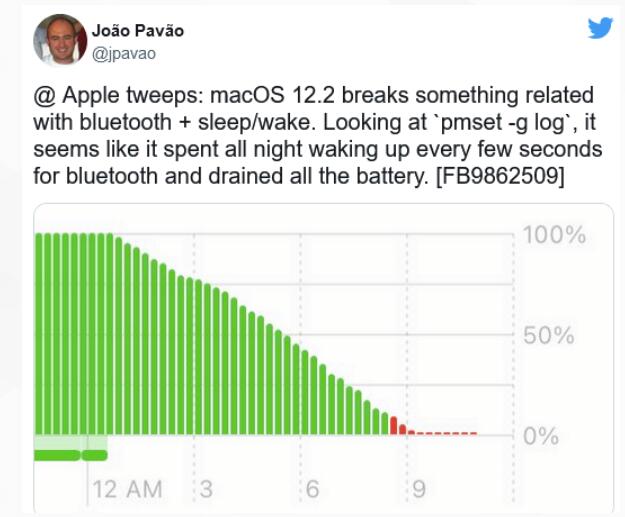Click the 100% battery level label
Image resolution: width=625 pixels, height=517 pixels.
554,234
